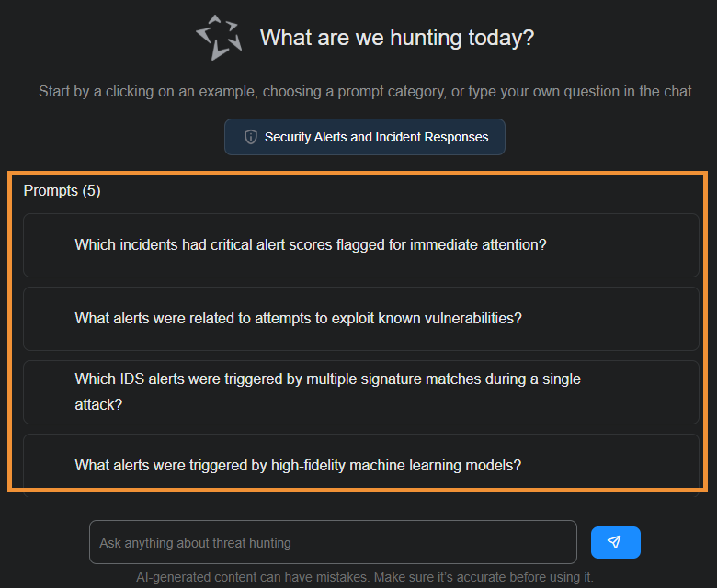Click the word 'attack?' in the IDS prompt

point(98,404)
